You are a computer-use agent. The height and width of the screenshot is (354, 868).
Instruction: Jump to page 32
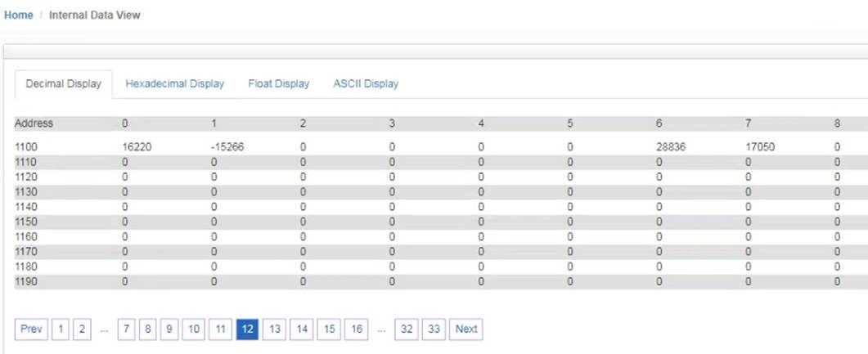coord(407,329)
